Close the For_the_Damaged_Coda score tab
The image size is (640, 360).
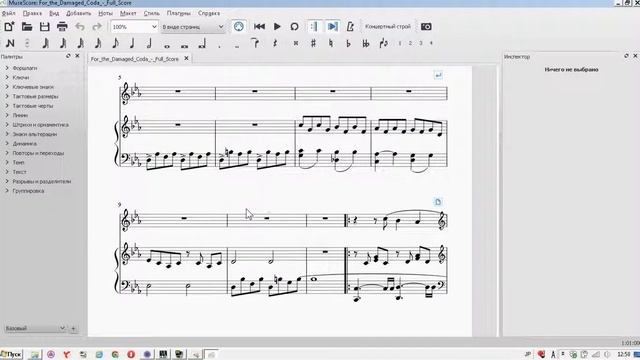tap(186, 58)
